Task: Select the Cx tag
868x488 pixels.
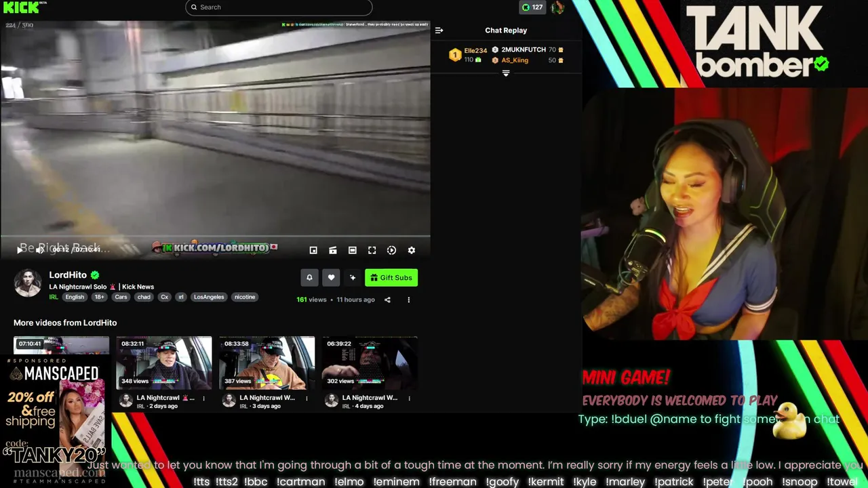Action: coord(164,297)
